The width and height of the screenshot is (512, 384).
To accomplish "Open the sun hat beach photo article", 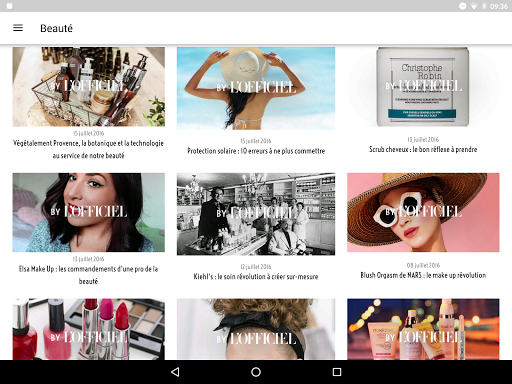I will pos(256,88).
